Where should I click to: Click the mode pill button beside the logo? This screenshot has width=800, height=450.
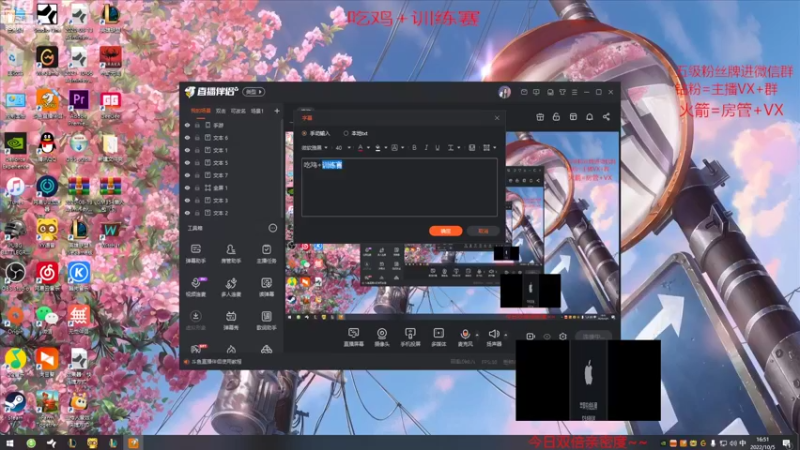tap(254, 92)
